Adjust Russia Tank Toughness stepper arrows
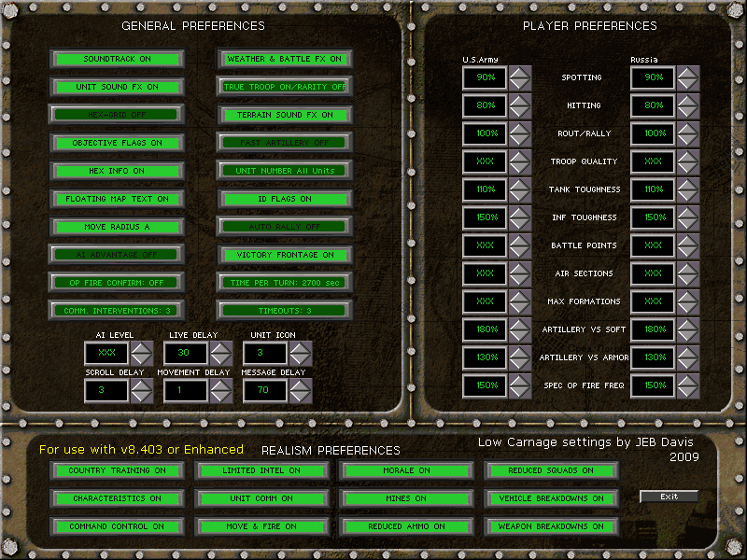Viewport: 747px width, 560px height. 688,190
